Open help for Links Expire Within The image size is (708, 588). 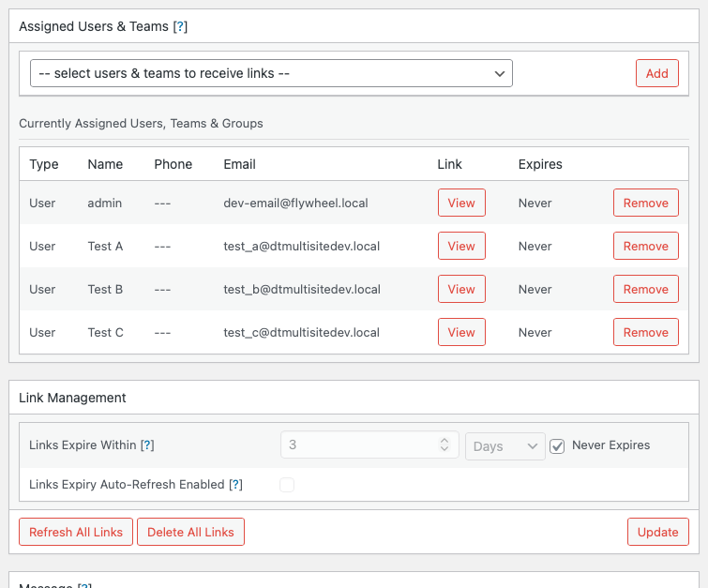(x=147, y=445)
